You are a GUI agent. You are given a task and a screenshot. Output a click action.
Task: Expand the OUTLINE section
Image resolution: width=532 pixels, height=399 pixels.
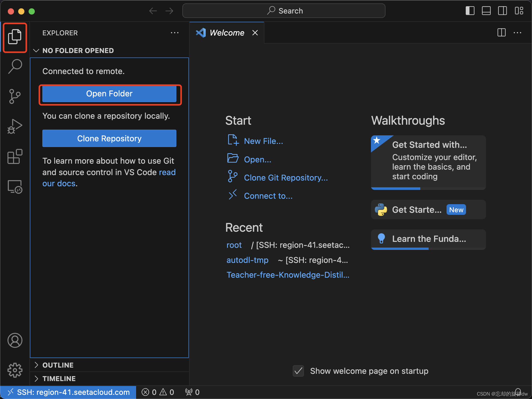point(58,365)
